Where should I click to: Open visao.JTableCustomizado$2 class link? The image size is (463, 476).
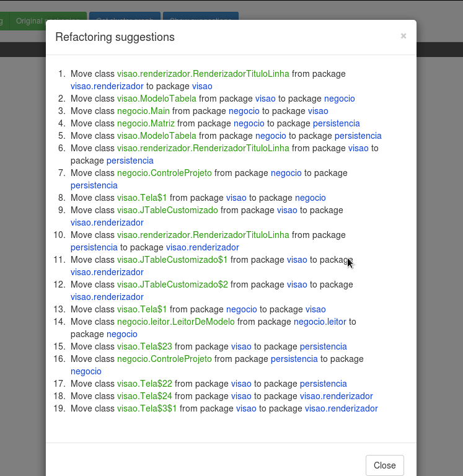172,284
